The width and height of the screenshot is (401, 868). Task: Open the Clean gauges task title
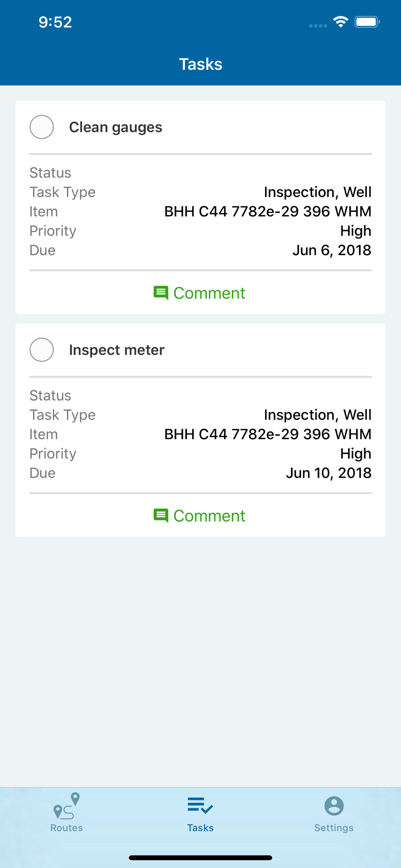tap(115, 127)
